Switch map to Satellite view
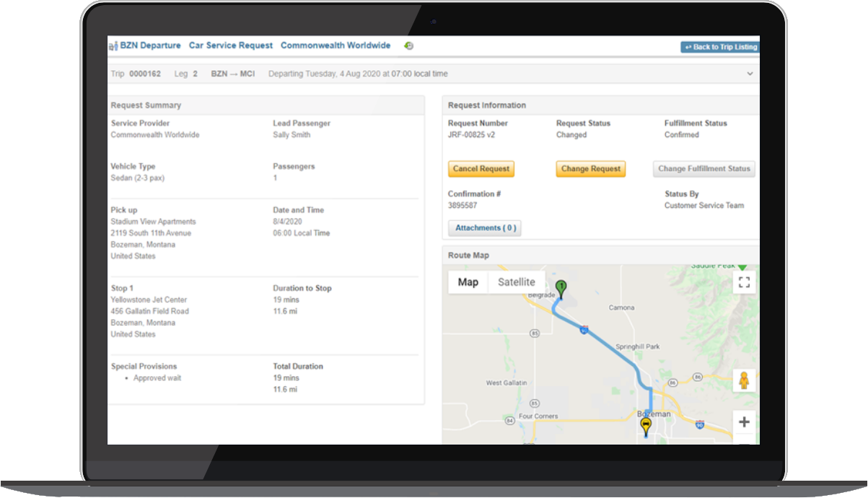 [517, 282]
